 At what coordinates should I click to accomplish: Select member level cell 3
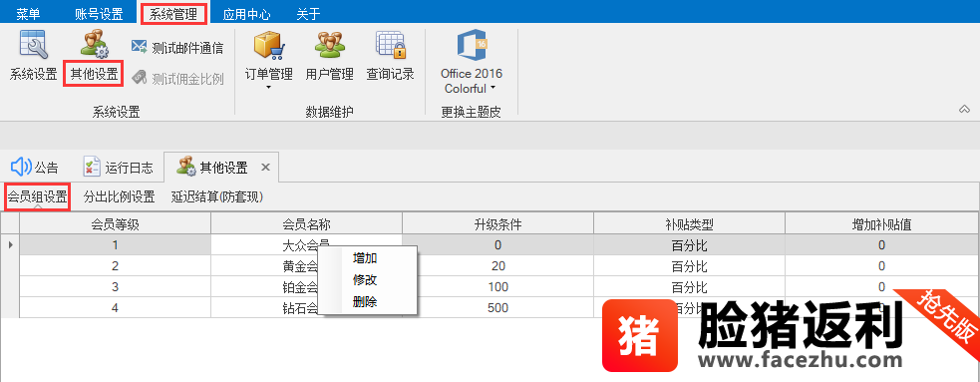[x=115, y=287]
